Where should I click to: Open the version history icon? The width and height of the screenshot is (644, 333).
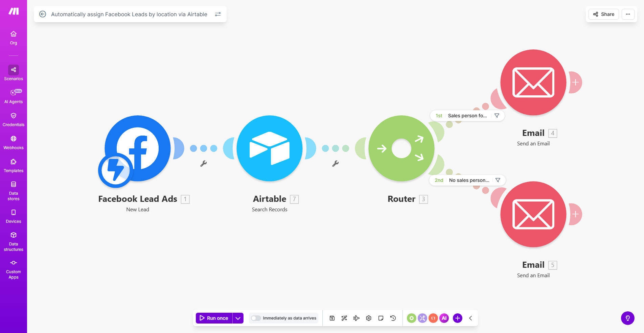tap(393, 318)
